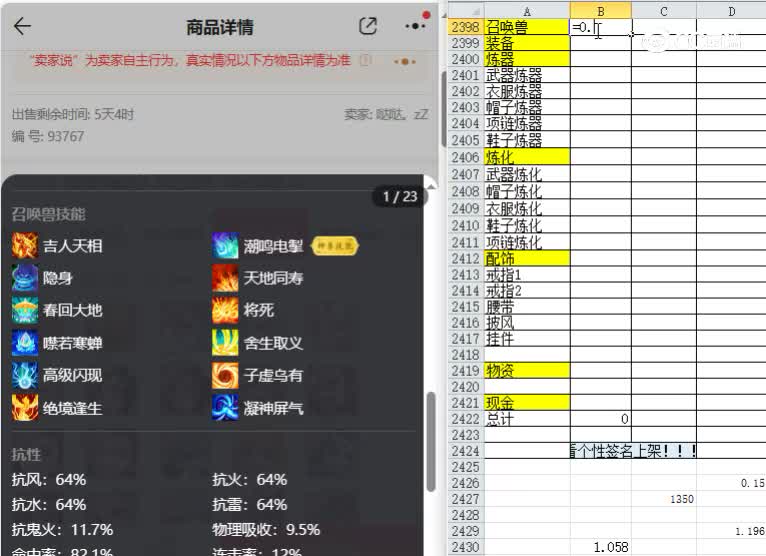Select column B header
766x556 pixels.
pyautogui.click(x=601, y=11)
